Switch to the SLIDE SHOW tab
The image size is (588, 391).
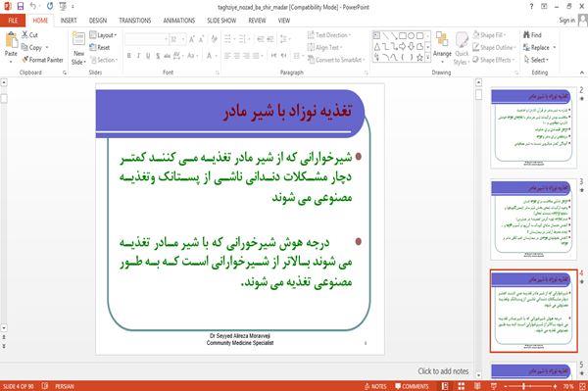[221, 21]
